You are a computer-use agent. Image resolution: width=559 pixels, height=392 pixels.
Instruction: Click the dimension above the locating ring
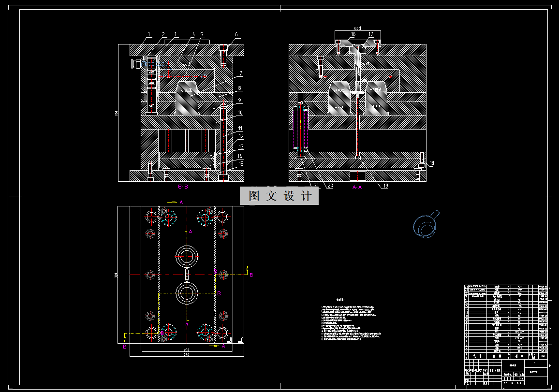tap(357, 28)
